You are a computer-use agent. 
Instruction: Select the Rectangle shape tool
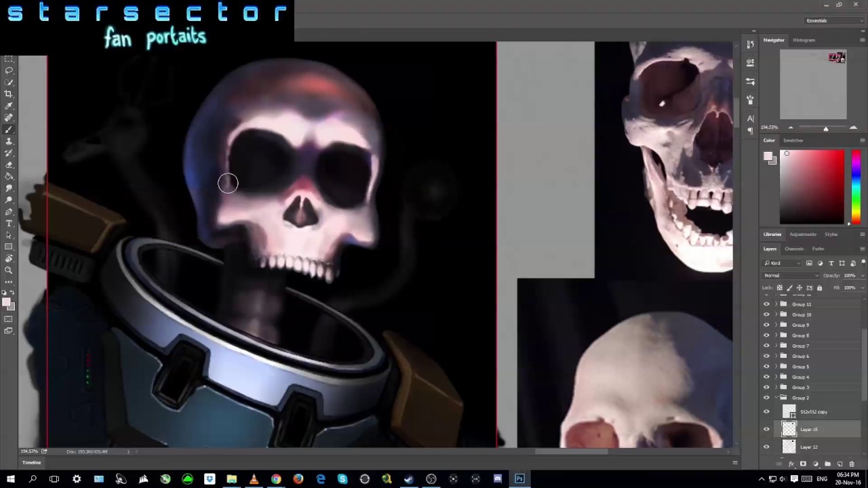tap(9, 247)
